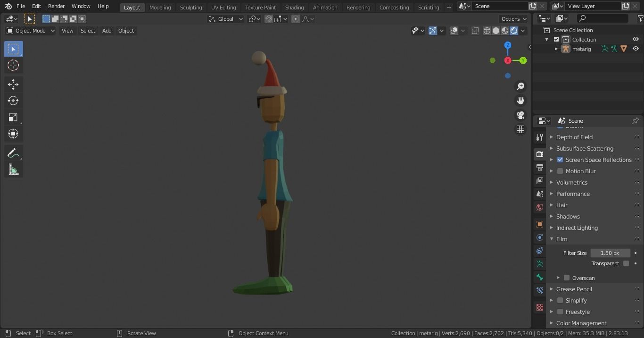The width and height of the screenshot is (644, 338).
Task: Expand the Color Management panel
Action: pyautogui.click(x=552, y=323)
